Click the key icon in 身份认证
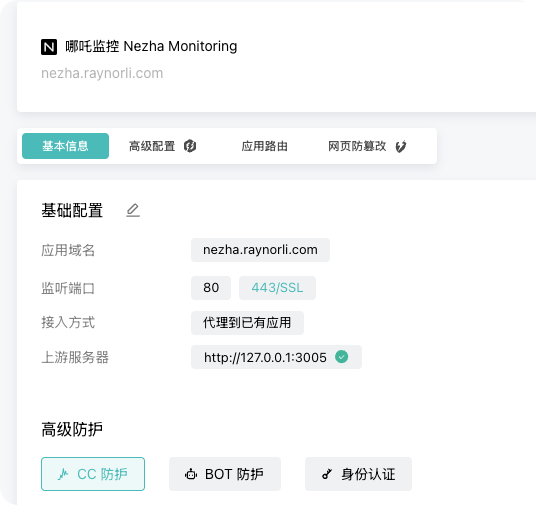This screenshot has width=536, height=505. [x=327, y=474]
